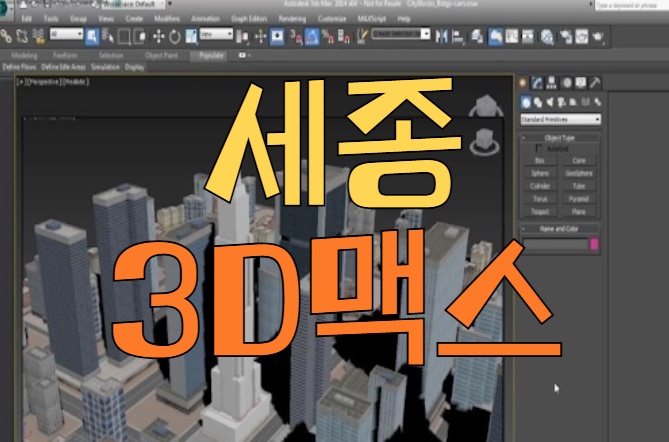Open the Create Selection Set dropdown
Image resolution: width=669 pixels, height=442 pixels.
click(x=401, y=34)
